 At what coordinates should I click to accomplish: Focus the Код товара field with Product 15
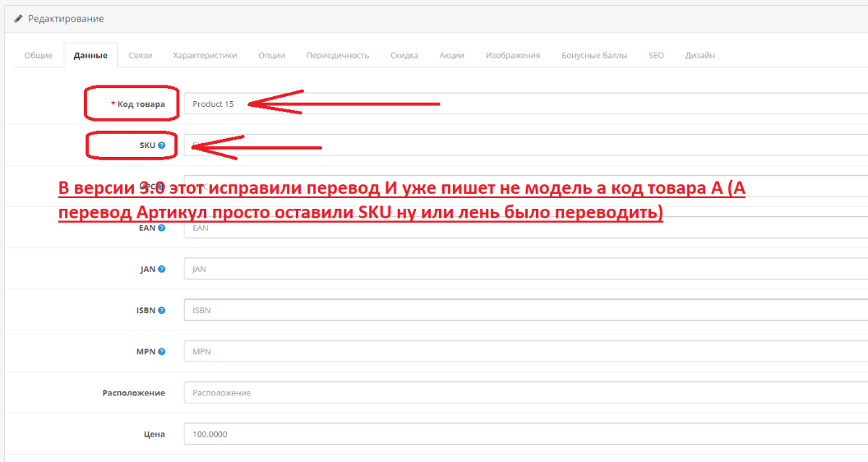[526, 104]
